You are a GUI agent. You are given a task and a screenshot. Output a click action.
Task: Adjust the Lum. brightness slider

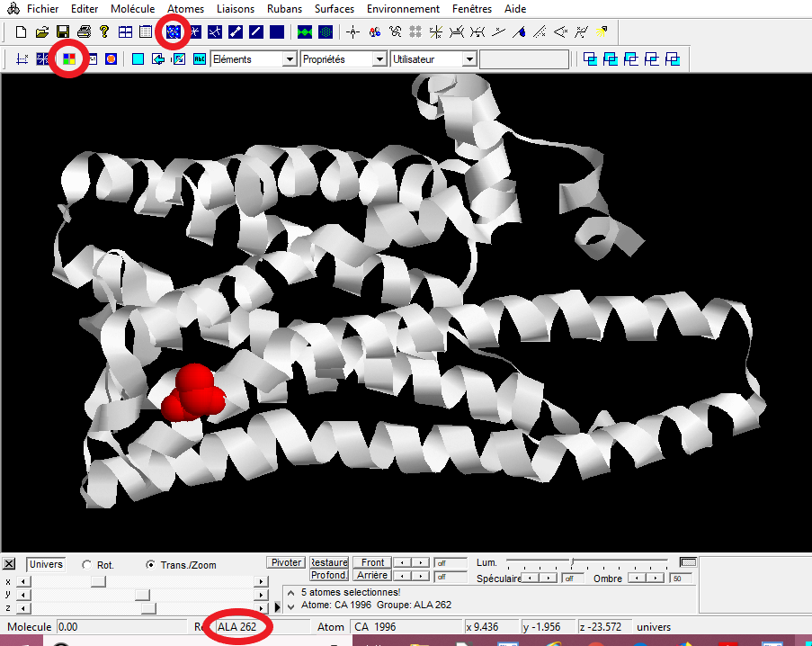tap(572, 563)
